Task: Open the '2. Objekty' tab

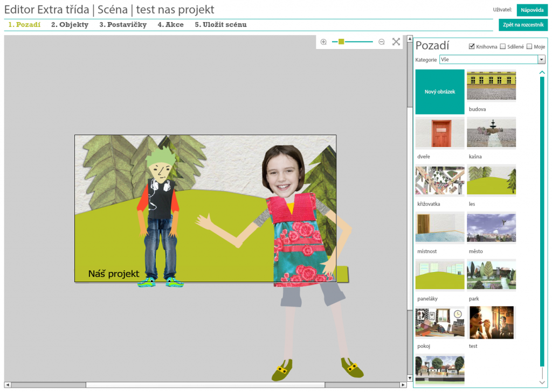Action: coord(70,25)
